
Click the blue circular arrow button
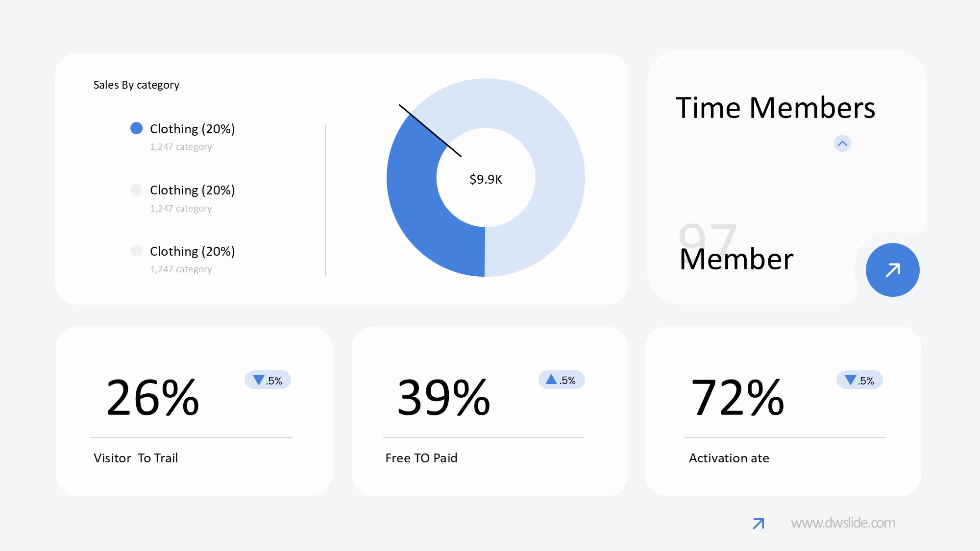[892, 270]
